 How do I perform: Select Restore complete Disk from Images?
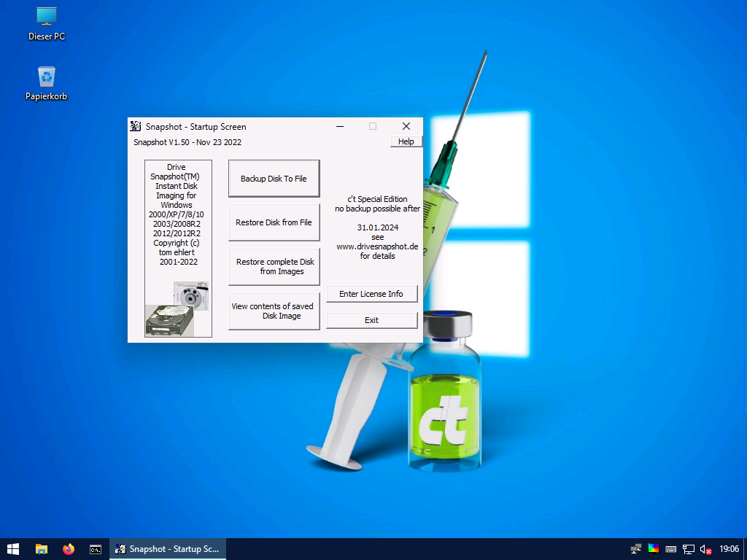pos(274,266)
